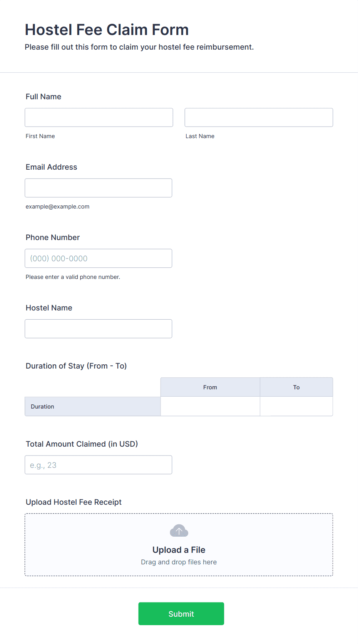Click the Full Name label
Image resolution: width=358 pixels, height=644 pixels.
[43, 97]
